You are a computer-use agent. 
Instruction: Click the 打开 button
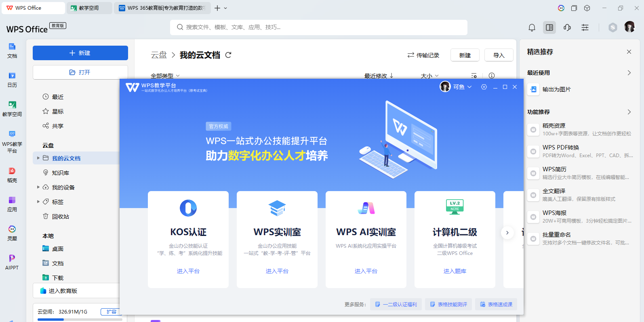click(x=80, y=72)
